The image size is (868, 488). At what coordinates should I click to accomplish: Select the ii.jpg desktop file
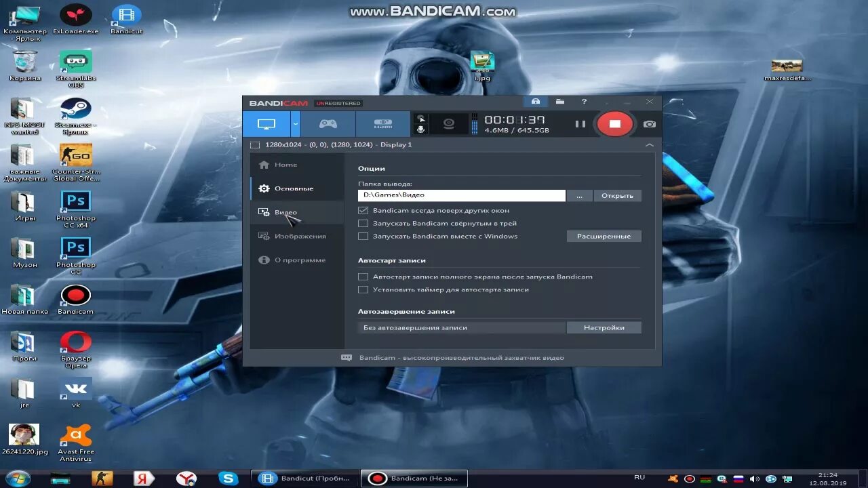(x=482, y=66)
